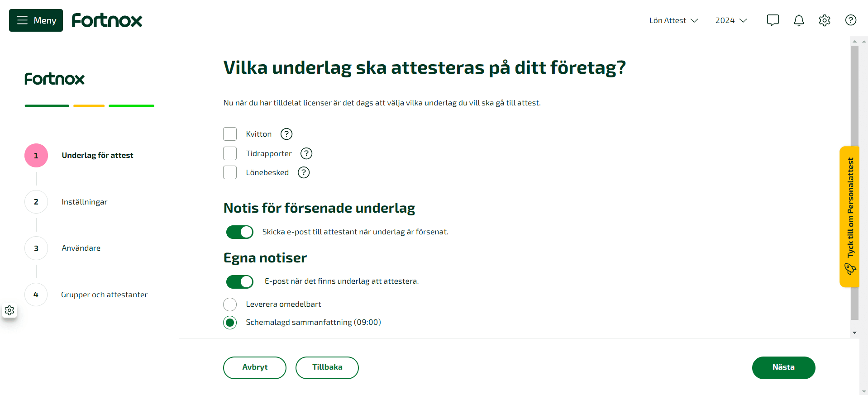Screen dimensions: 868x395
Task: Show help info for Tidrapporter
Action: [306, 153]
